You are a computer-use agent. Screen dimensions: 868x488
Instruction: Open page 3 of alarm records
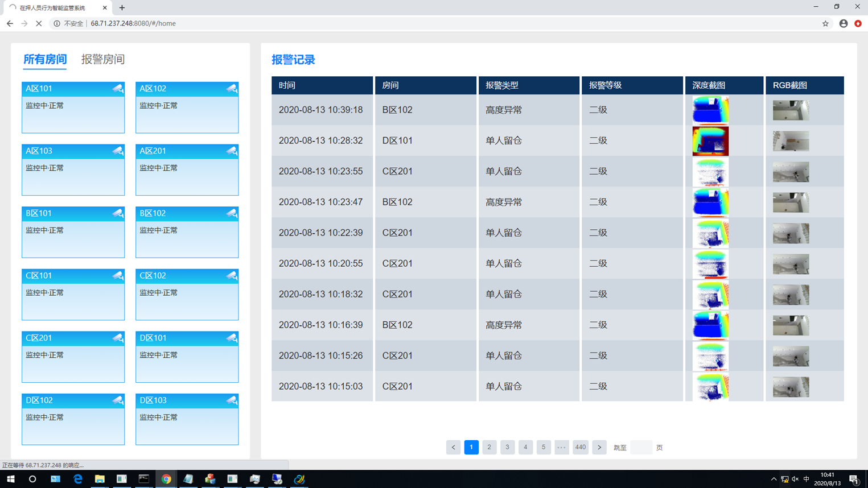coord(507,448)
